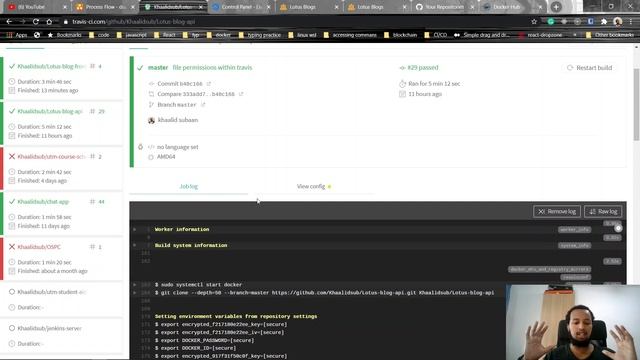Open Simple drag and drop bookmark
This screenshot has width=640, height=360.
click(x=482, y=35)
